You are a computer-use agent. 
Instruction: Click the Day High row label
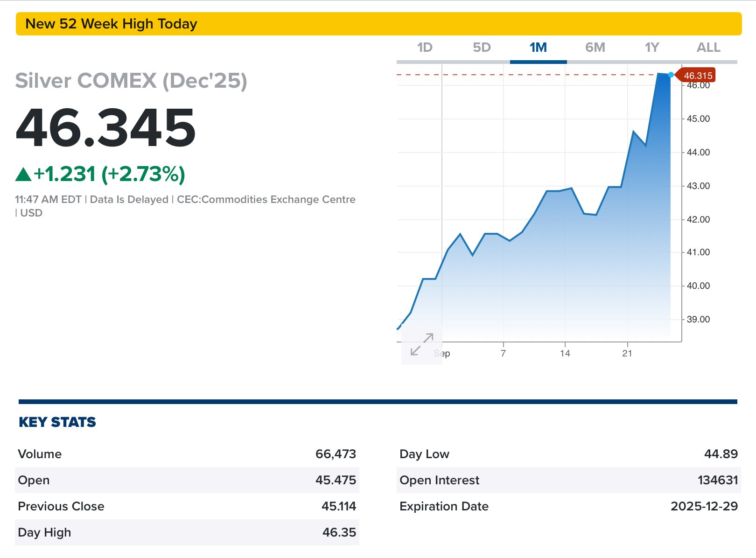point(44,532)
